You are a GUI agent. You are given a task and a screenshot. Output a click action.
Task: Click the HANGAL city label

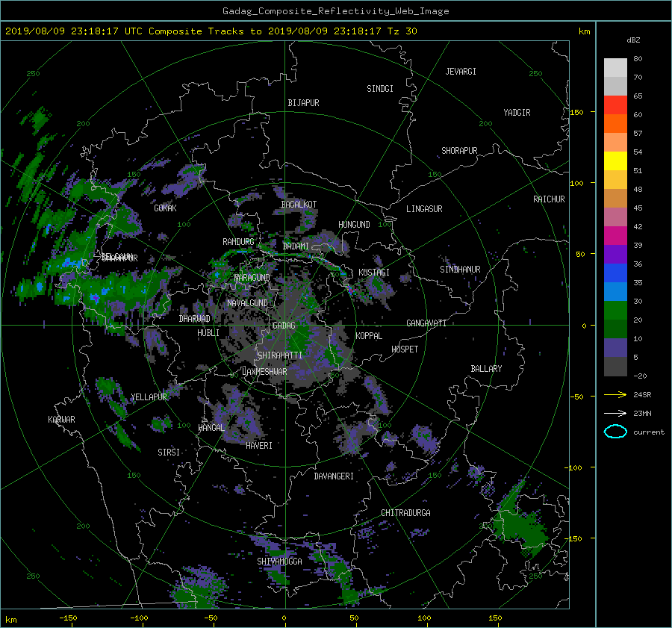pos(211,428)
